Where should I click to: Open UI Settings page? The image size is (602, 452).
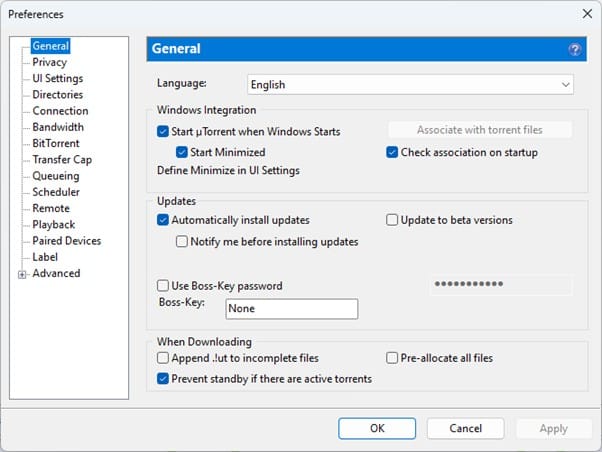tap(58, 78)
